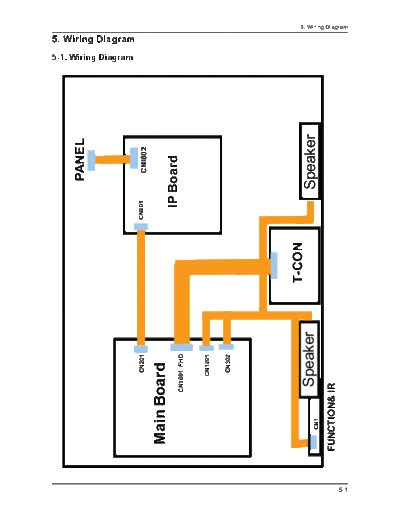400x518 pixels.
Task: Click the page number '5-1' in footer
Action: 343,490
